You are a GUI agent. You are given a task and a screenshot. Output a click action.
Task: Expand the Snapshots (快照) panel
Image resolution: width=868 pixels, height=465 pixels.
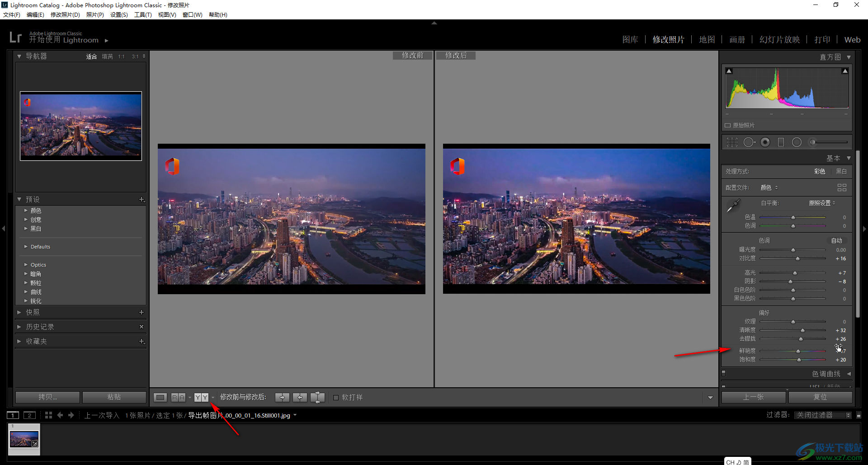[x=19, y=312]
